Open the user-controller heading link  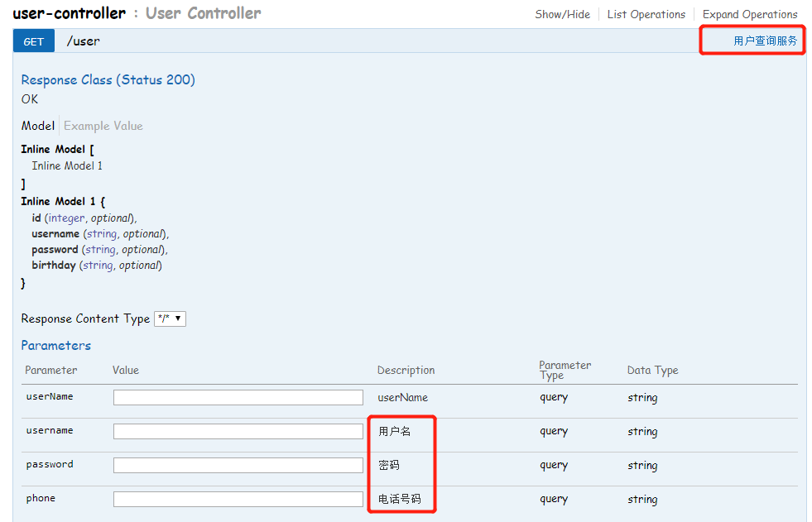(69, 13)
